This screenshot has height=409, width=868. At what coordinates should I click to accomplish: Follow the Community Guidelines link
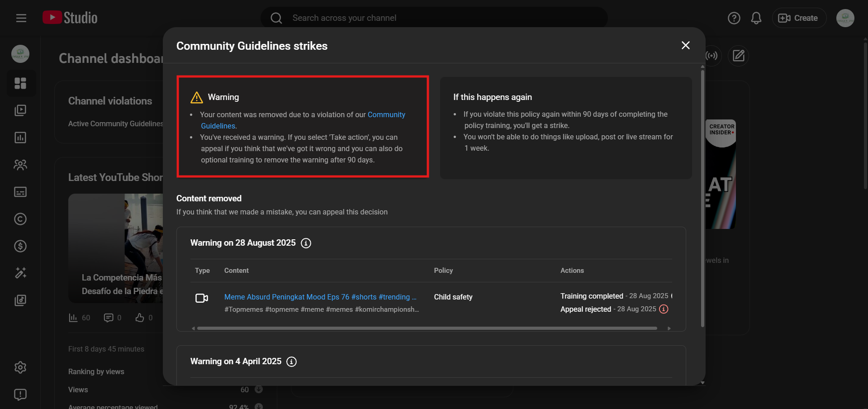pyautogui.click(x=386, y=115)
